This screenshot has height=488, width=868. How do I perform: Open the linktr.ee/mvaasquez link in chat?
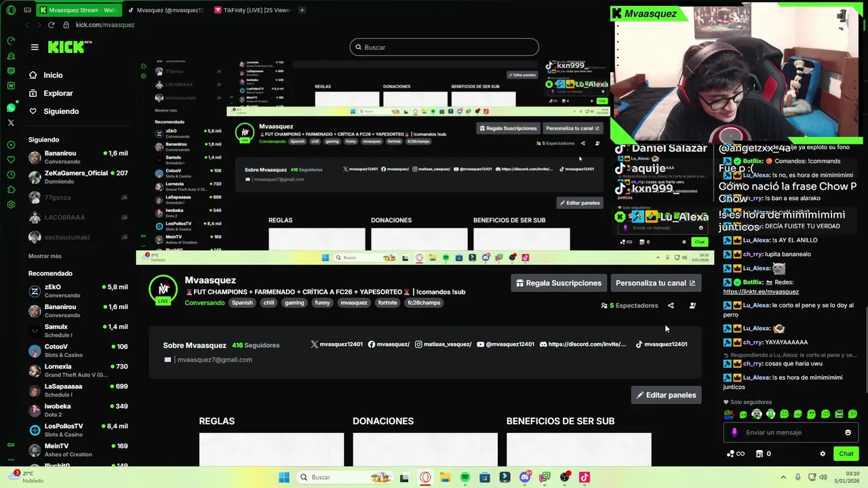(761, 291)
